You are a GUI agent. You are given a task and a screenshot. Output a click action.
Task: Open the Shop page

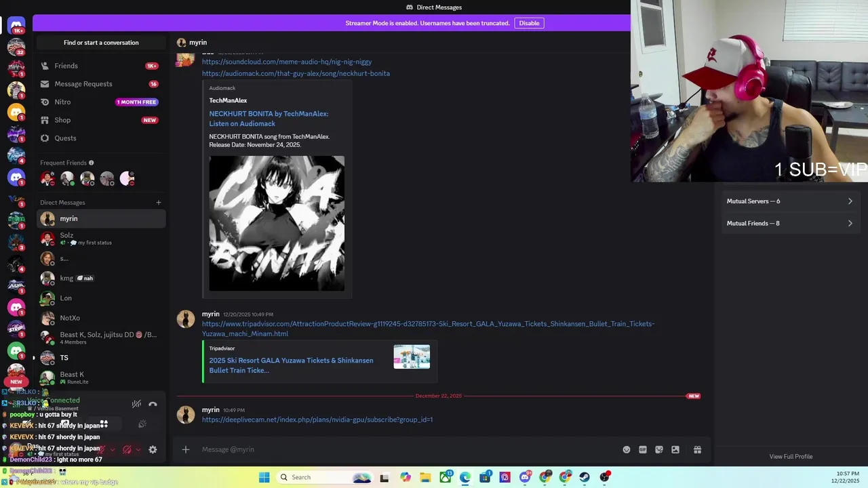101,120
